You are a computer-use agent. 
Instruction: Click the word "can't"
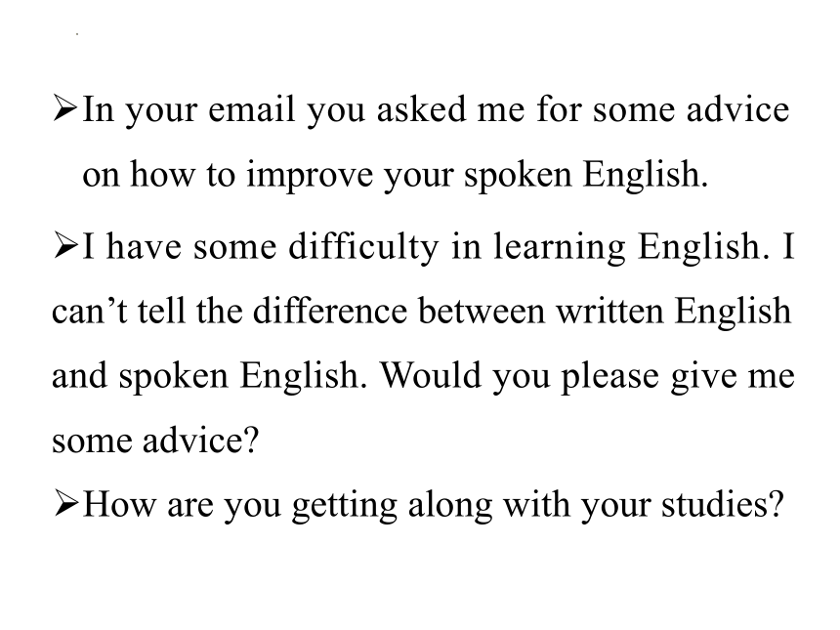(x=90, y=312)
